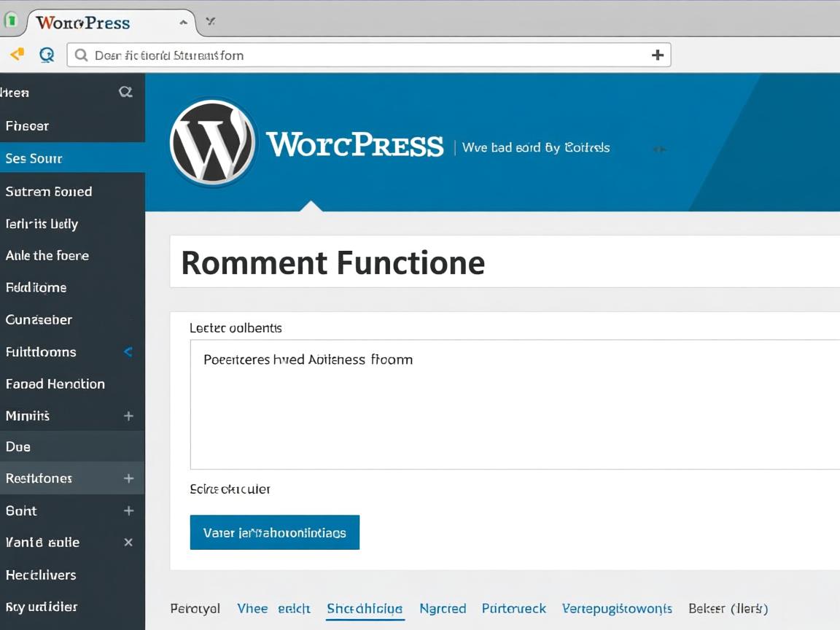The image size is (840, 630).
Task: Click the search magnifier atop the sidebar
Action: [125, 92]
